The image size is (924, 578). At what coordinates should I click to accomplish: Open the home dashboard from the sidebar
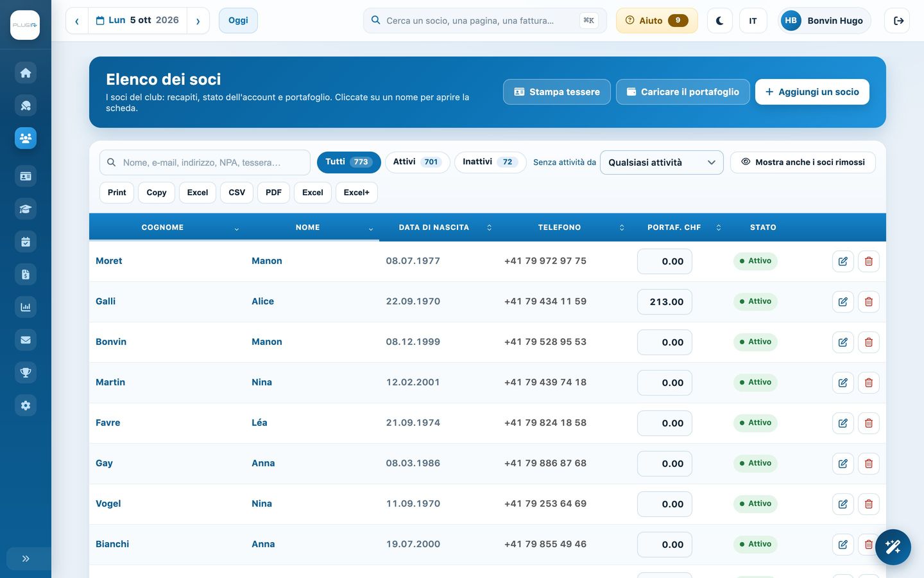[26, 73]
